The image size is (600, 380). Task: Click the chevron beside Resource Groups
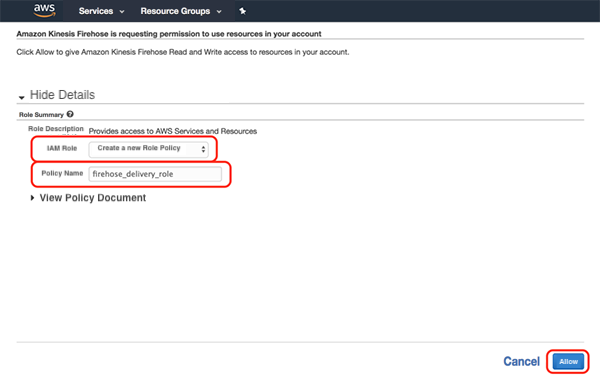pos(219,11)
